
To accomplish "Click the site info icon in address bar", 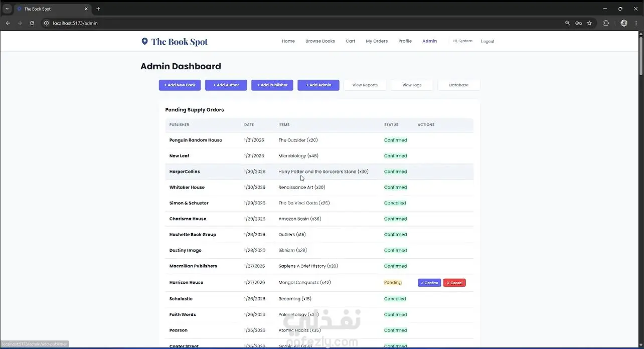I will pos(47,23).
